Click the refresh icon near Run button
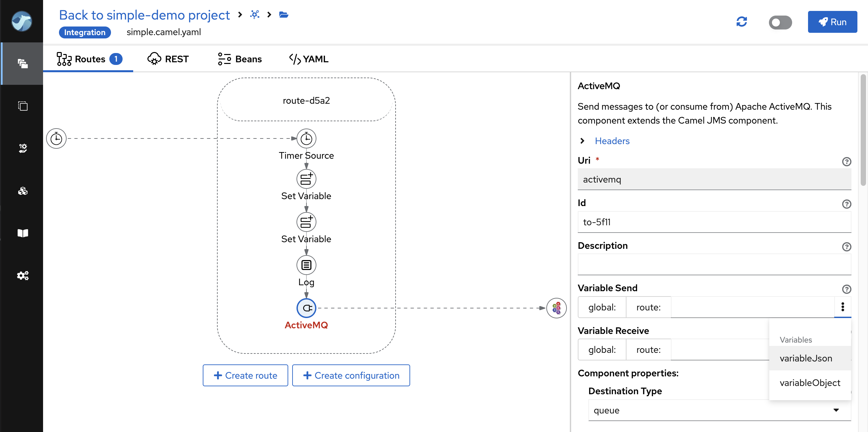Viewport: 868px width, 432px height. (x=741, y=22)
